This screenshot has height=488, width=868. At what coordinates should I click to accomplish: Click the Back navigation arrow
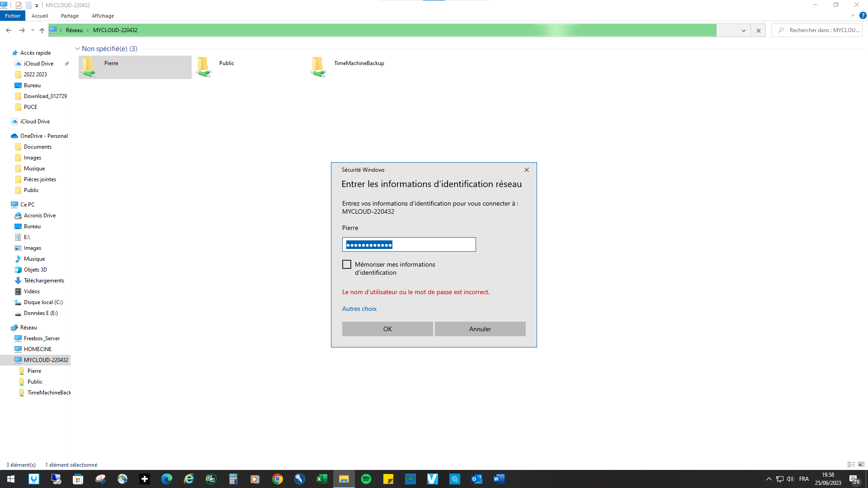pyautogui.click(x=9, y=30)
